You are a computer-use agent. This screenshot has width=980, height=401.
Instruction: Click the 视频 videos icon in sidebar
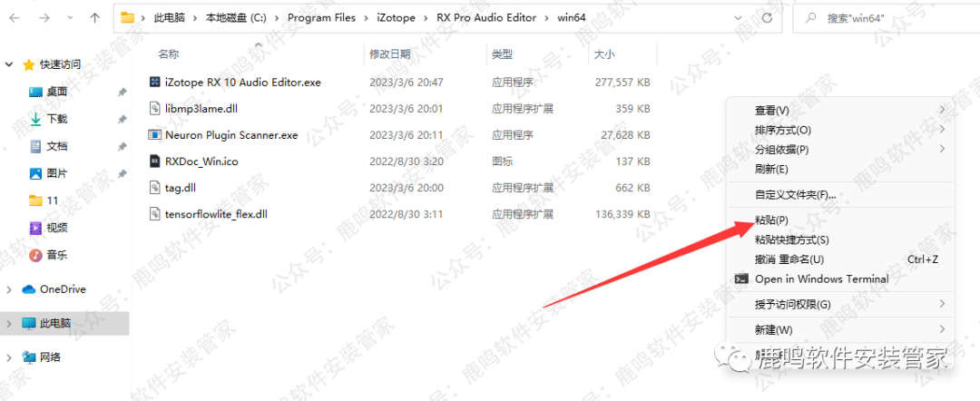point(35,228)
